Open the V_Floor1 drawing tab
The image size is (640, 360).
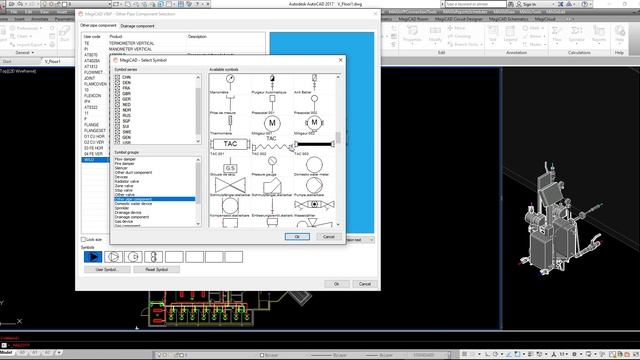pyautogui.click(x=53, y=62)
